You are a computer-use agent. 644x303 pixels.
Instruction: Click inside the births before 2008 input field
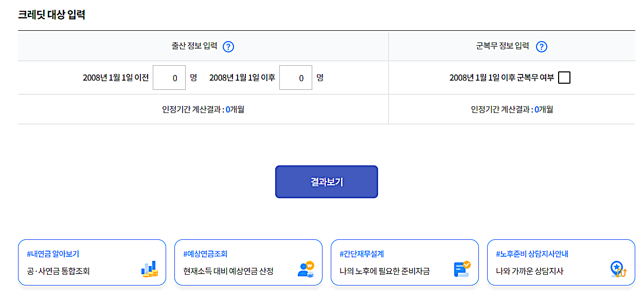tap(169, 77)
